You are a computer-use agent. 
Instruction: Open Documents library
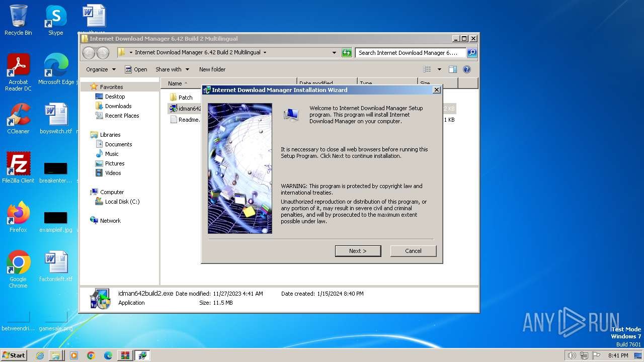[x=114, y=144]
